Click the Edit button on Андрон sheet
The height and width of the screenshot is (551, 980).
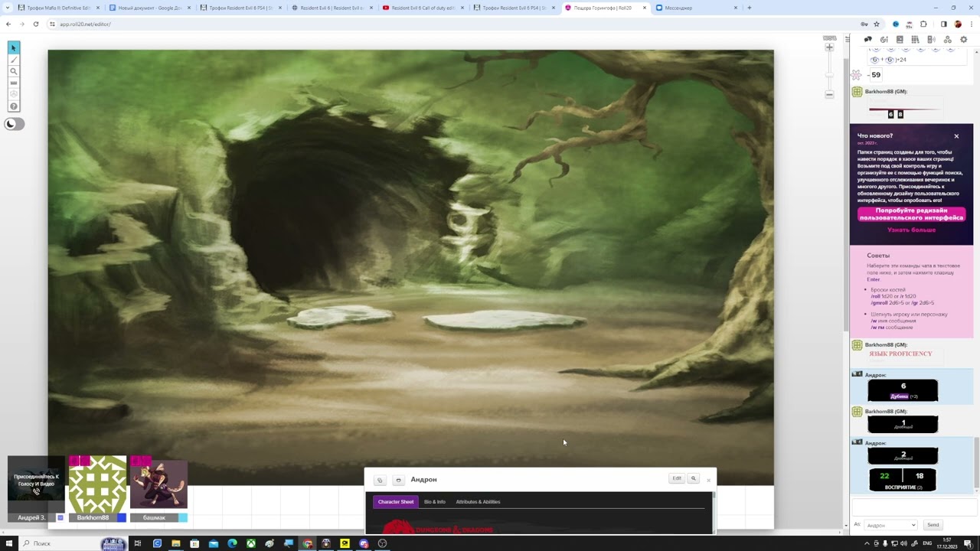tap(677, 478)
